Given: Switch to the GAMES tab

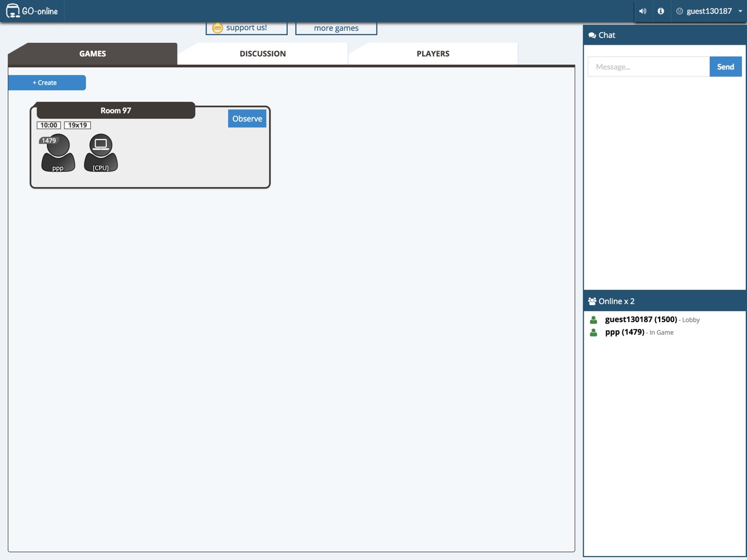Looking at the screenshot, I should [x=93, y=53].
